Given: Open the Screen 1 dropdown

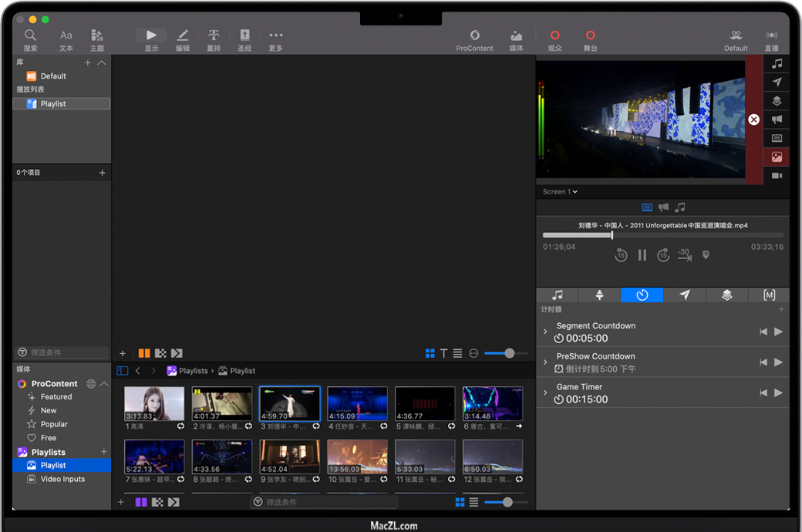Looking at the screenshot, I should pos(560,192).
